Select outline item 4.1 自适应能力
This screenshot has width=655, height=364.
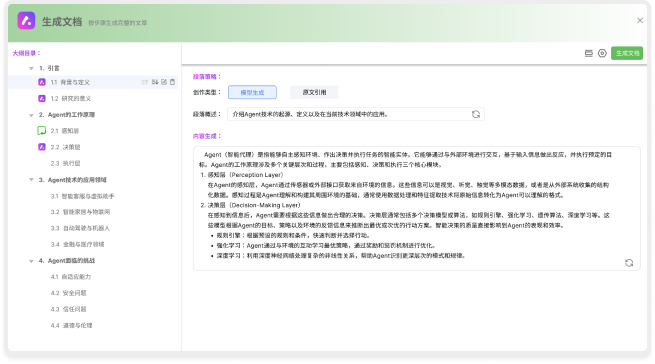pos(71,277)
